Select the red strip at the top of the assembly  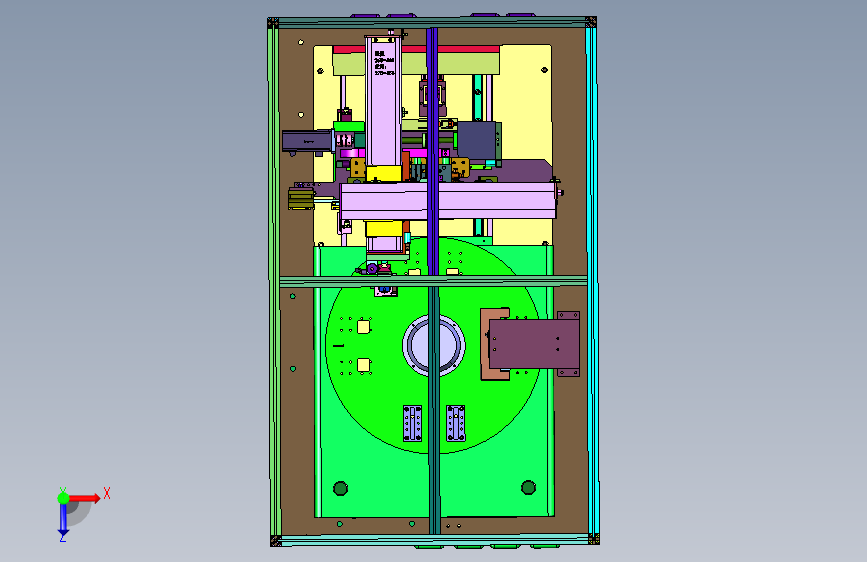click(416, 49)
